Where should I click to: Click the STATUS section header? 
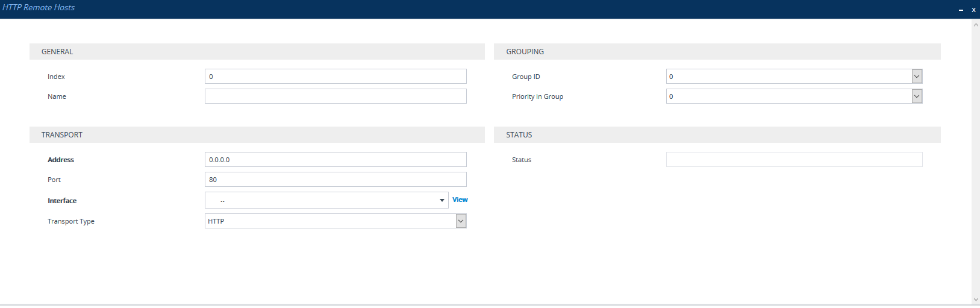point(519,135)
